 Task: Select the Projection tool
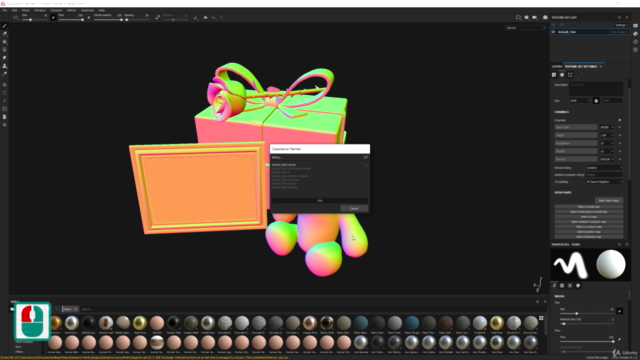[x=4, y=42]
